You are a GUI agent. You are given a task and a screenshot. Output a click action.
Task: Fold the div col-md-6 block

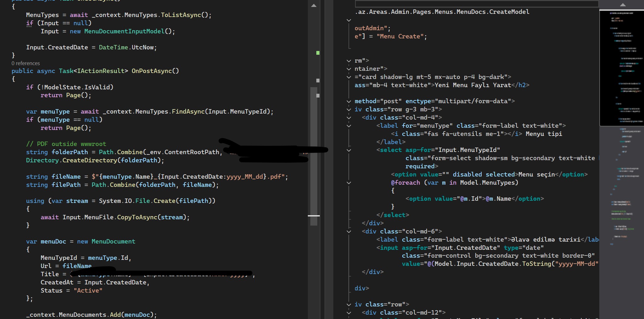349,232
